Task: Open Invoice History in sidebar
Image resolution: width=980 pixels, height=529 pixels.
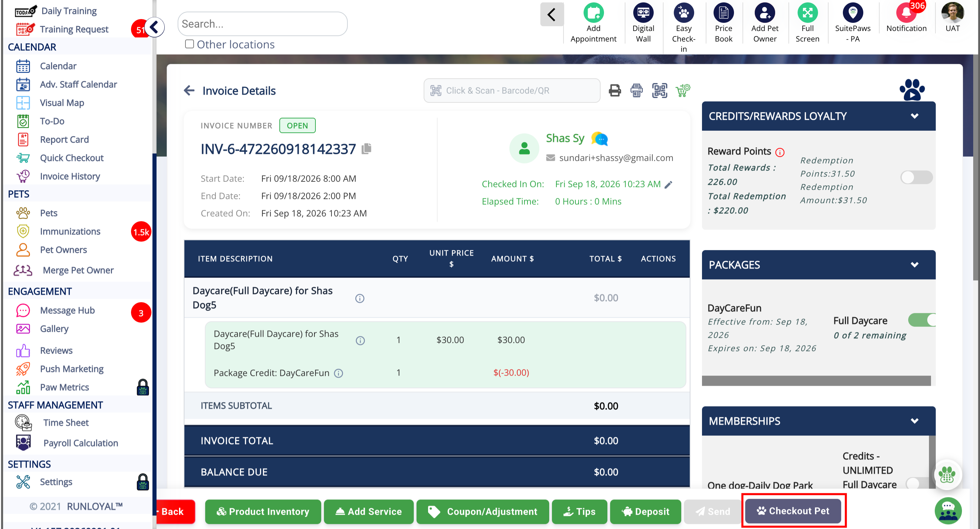Action: point(70,176)
